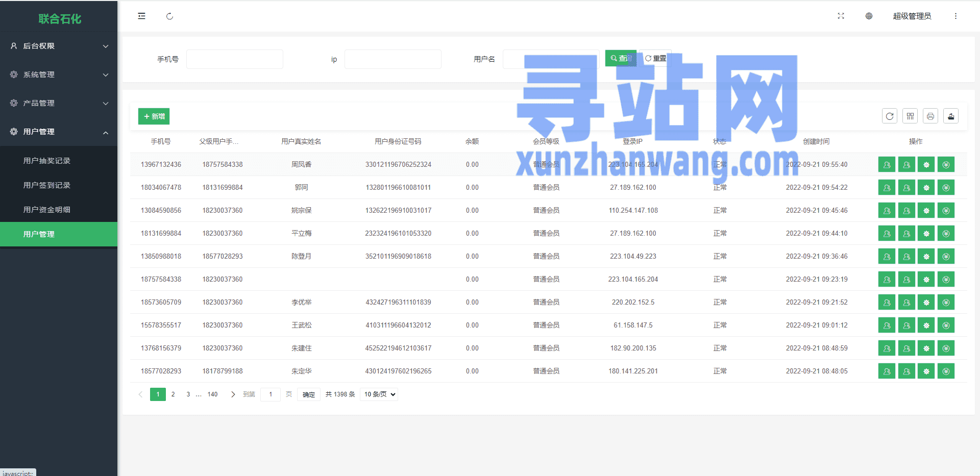Open the globe language icon
The height and width of the screenshot is (476, 980).
pos(869,16)
